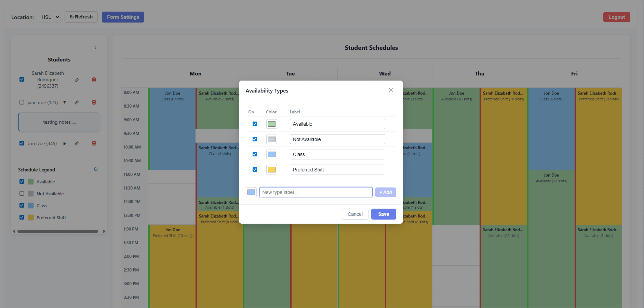Delete Sarah Elizabeth Rodriguez via trash icon
Image resolution: width=644 pixels, height=308 pixels.
(x=94, y=80)
